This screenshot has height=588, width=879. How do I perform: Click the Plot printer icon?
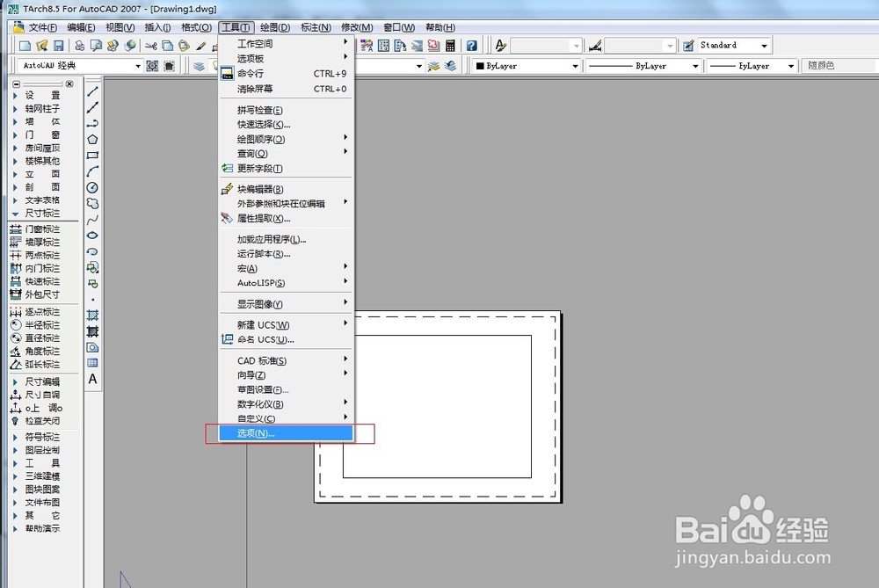pyautogui.click(x=80, y=46)
